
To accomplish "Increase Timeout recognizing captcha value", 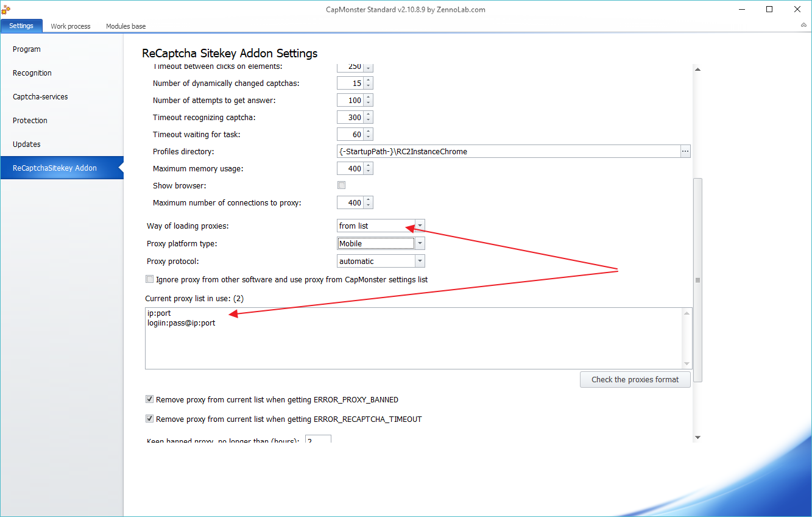I will 369,115.
